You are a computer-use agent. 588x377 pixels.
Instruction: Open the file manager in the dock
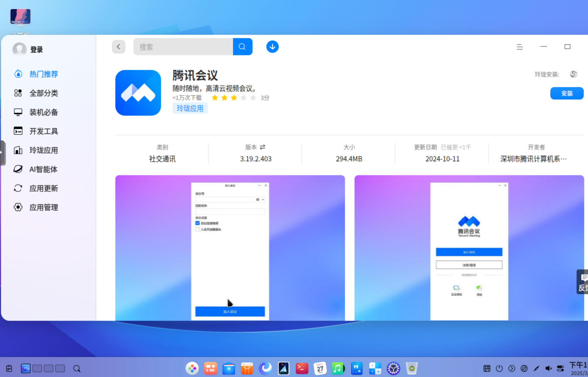click(x=229, y=368)
